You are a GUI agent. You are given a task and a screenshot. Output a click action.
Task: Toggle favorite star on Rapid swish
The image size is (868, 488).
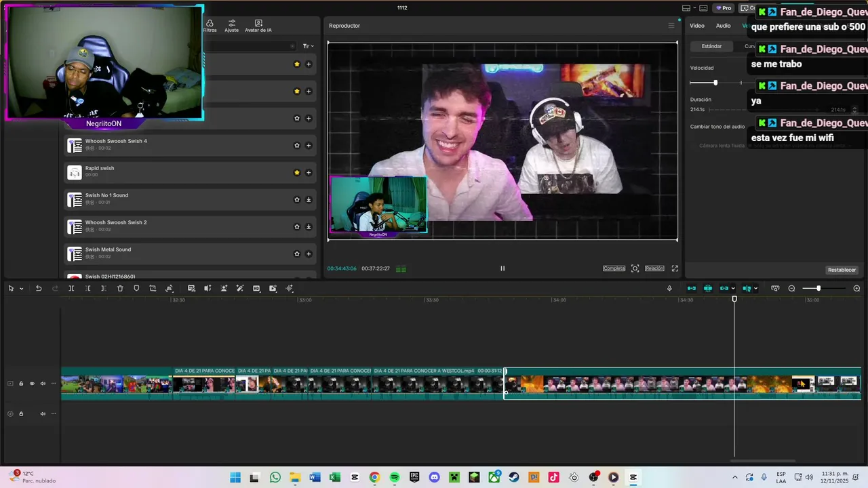point(296,172)
